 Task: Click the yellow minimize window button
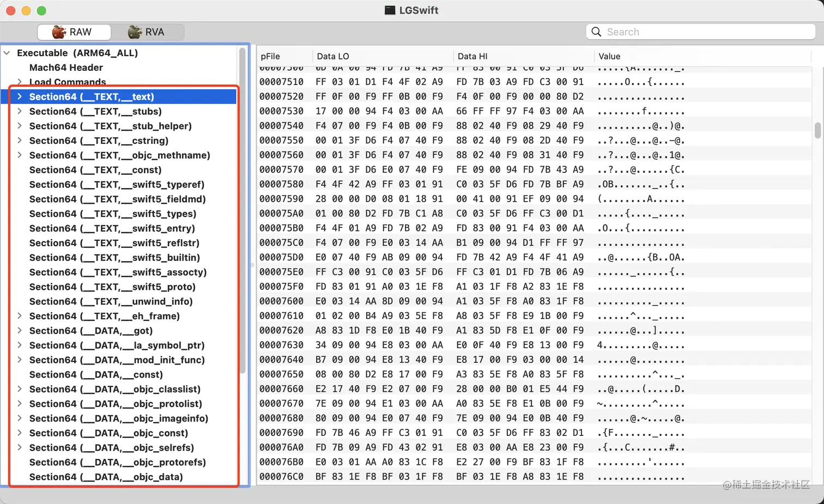tap(26, 10)
